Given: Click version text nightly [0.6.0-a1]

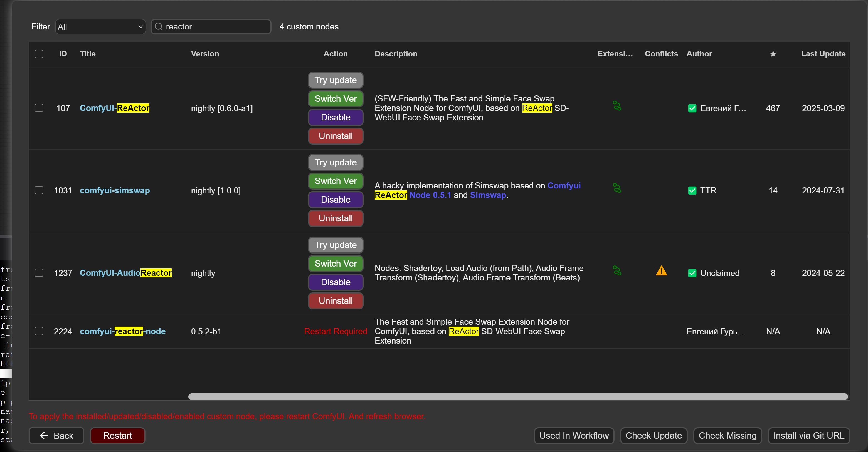Looking at the screenshot, I should [222, 108].
